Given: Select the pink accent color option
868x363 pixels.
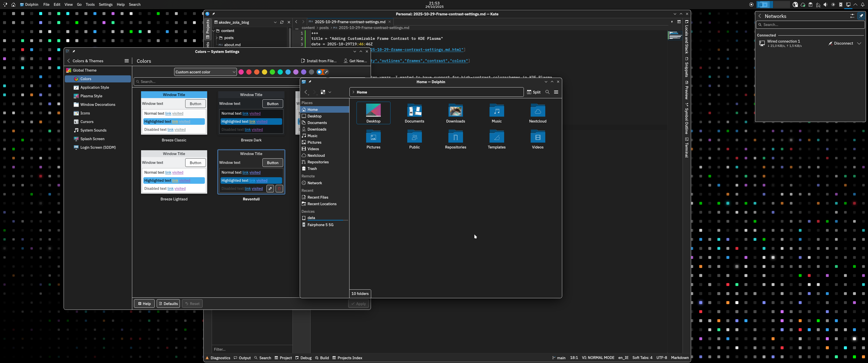Looking at the screenshot, I should coord(241,72).
